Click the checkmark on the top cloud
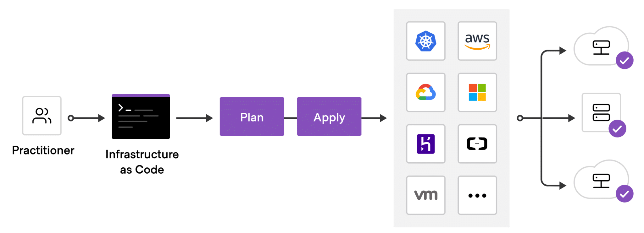644x233 pixels. pyautogui.click(x=625, y=60)
